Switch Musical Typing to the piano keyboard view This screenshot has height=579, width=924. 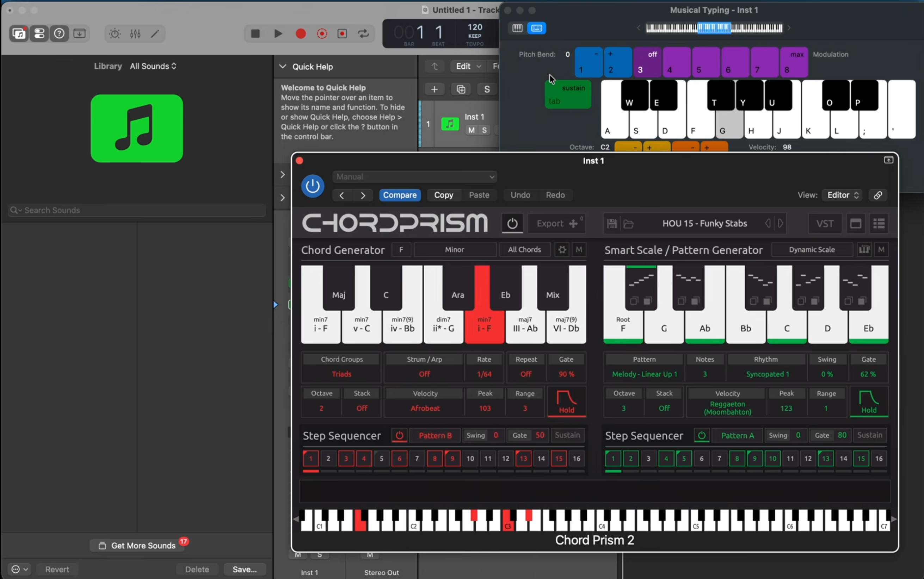[x=517, y=28]
